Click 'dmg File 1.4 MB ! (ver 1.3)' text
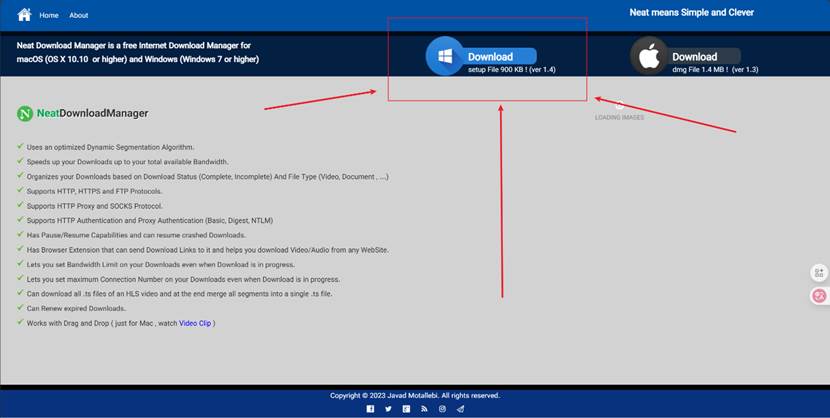 [x=715, y=69]
